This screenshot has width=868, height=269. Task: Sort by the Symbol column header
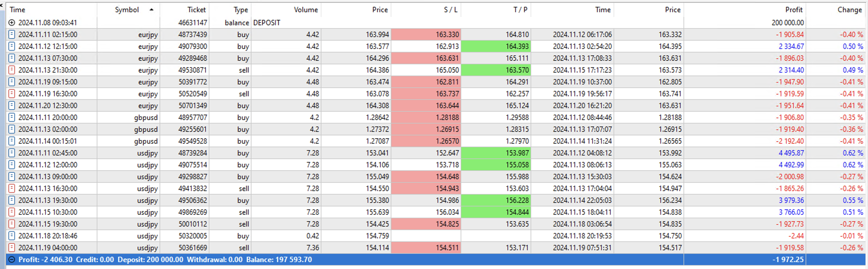tap(128, 10)
